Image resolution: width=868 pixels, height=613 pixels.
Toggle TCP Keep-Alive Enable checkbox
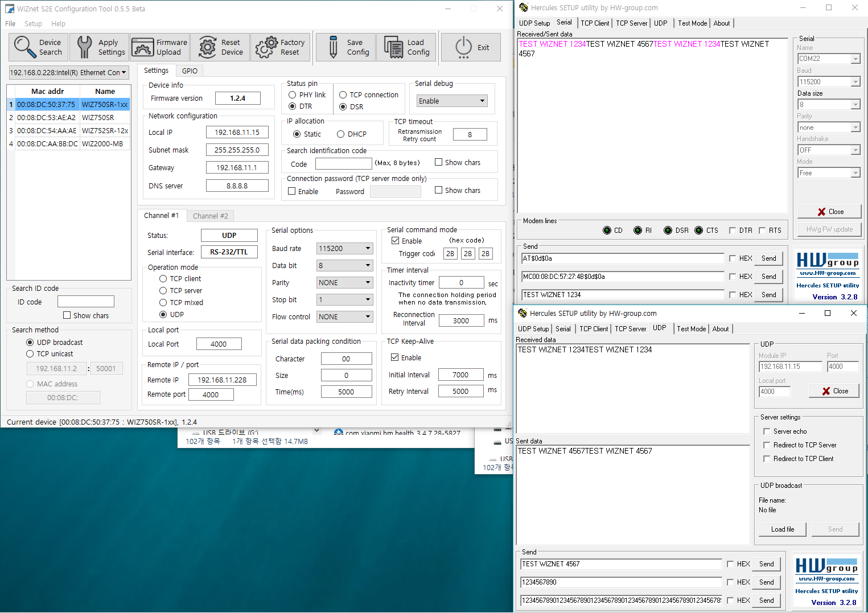[394, 357]
